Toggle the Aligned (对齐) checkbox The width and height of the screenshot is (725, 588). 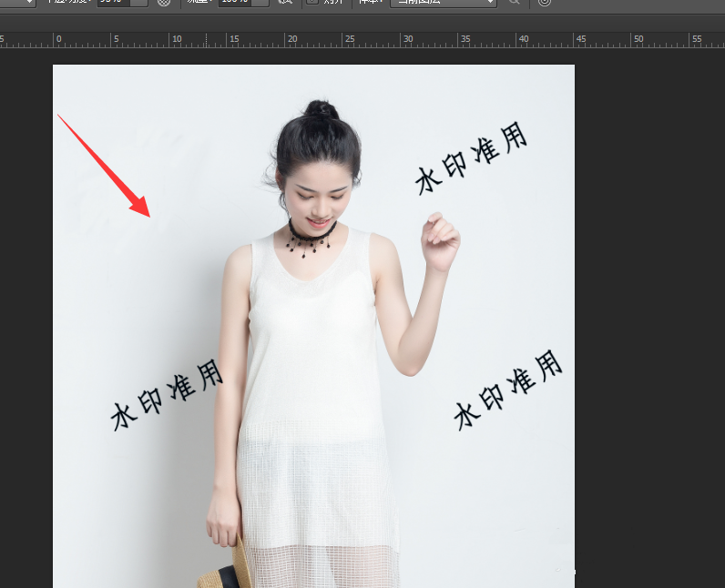tap(312, 3)
